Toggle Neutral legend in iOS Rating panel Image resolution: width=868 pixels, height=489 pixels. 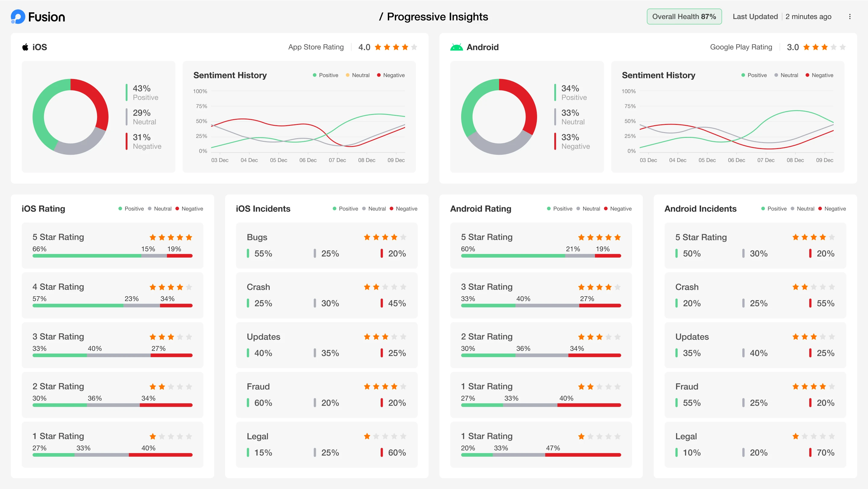[160, 209]
